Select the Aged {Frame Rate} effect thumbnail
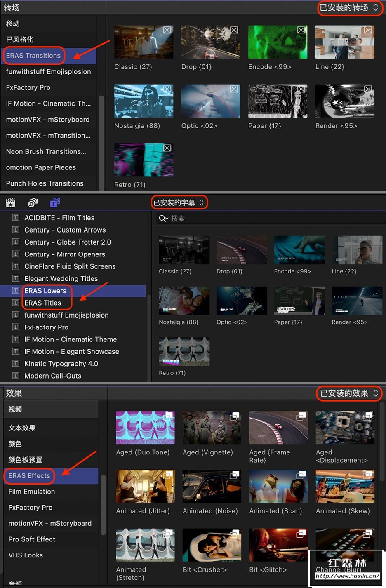This screenshot has height=588, width=386. point(278,427)
